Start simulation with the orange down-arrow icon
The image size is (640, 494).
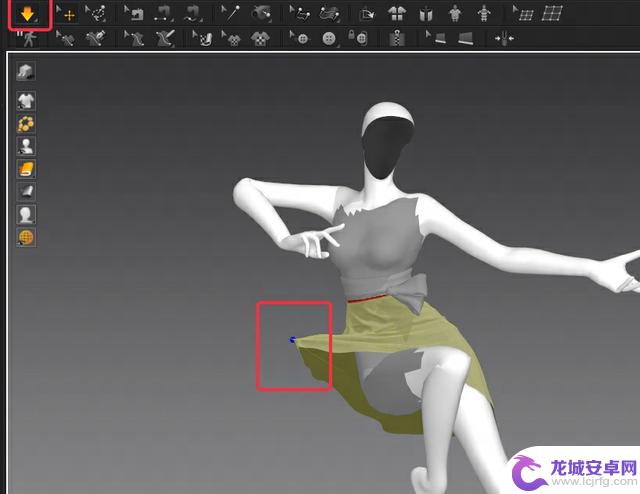point(27,14)
